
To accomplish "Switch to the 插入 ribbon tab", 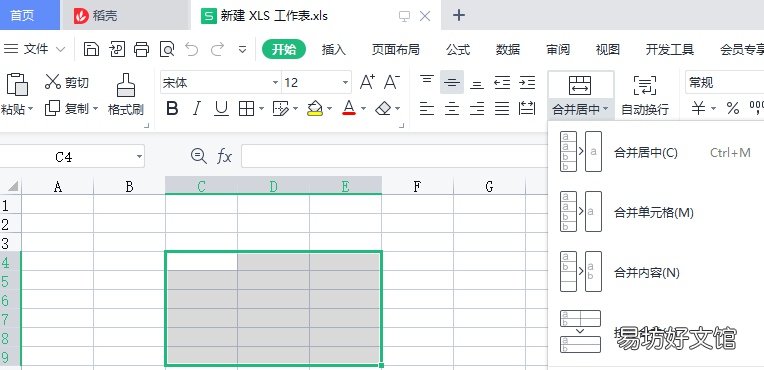I will [333, 49].
